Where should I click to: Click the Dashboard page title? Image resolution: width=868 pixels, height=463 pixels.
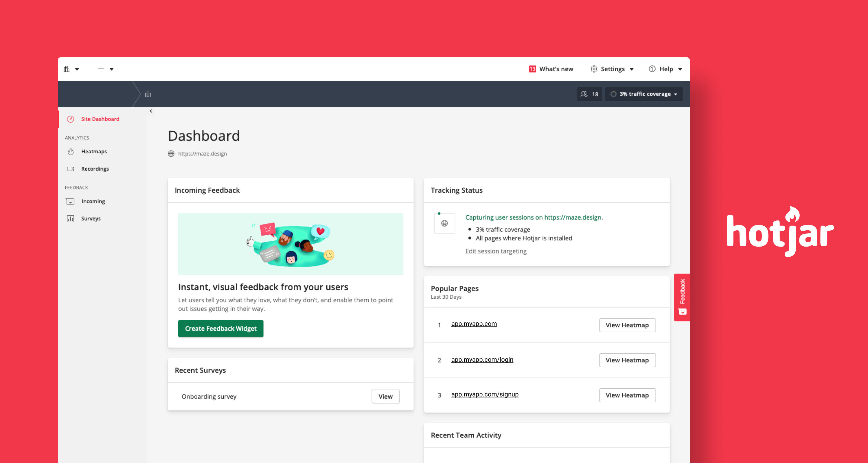(x=204, y=136)
